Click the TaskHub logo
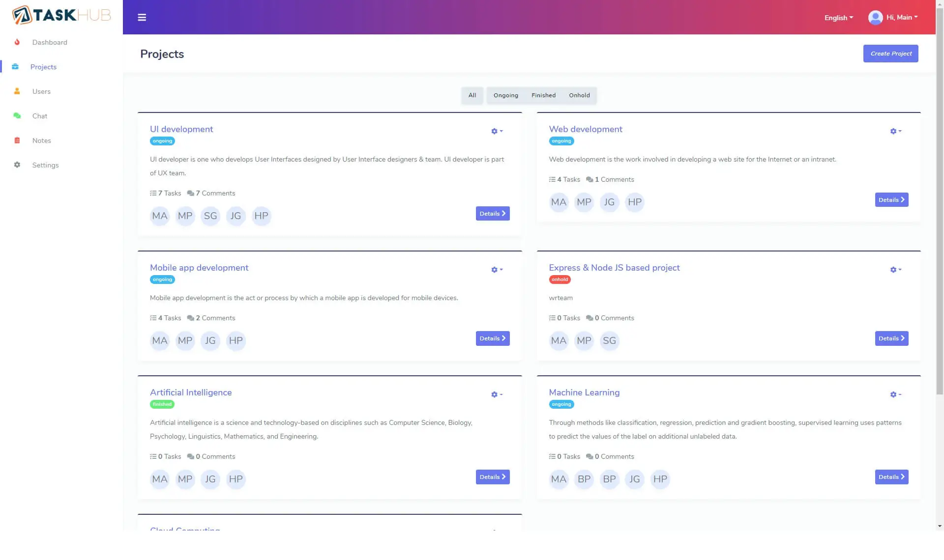The height and width of the screenshot is (560, 944). [x=61, y=15]
